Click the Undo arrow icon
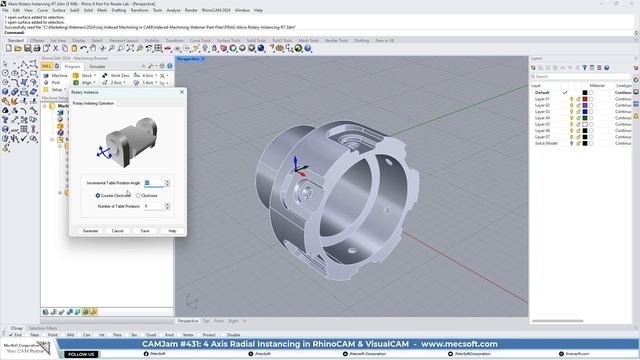640x360 pixels. 84,48
